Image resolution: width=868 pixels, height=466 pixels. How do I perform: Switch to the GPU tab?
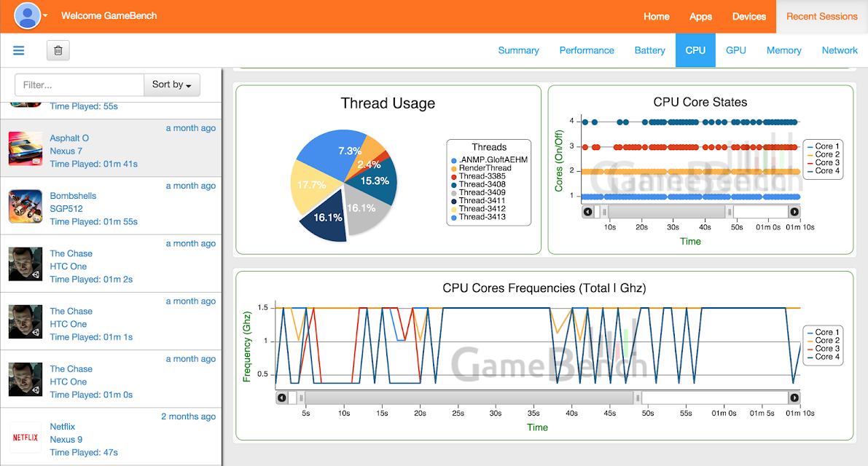pos(735,50)
